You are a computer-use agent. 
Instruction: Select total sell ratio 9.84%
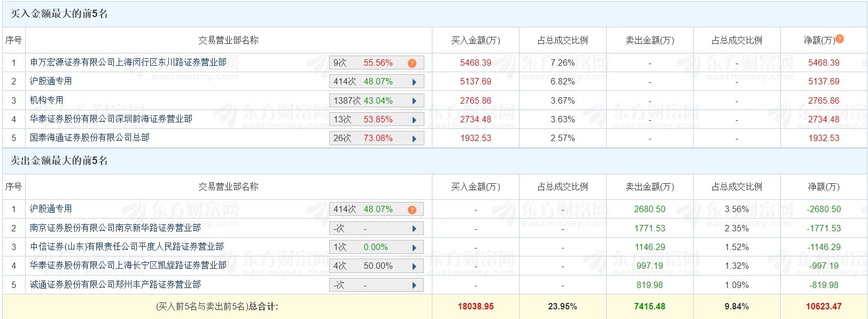click(737, 307)
